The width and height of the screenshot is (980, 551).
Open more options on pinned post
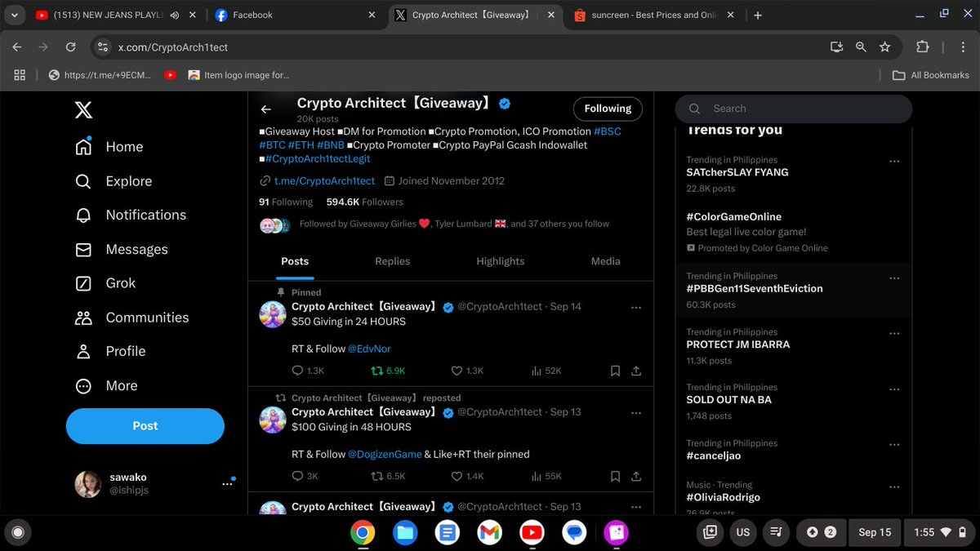(636, 307)
